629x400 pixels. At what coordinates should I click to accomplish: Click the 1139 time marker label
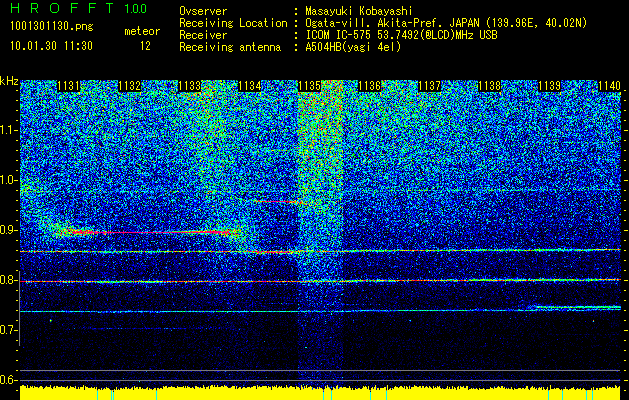point(549,86)
